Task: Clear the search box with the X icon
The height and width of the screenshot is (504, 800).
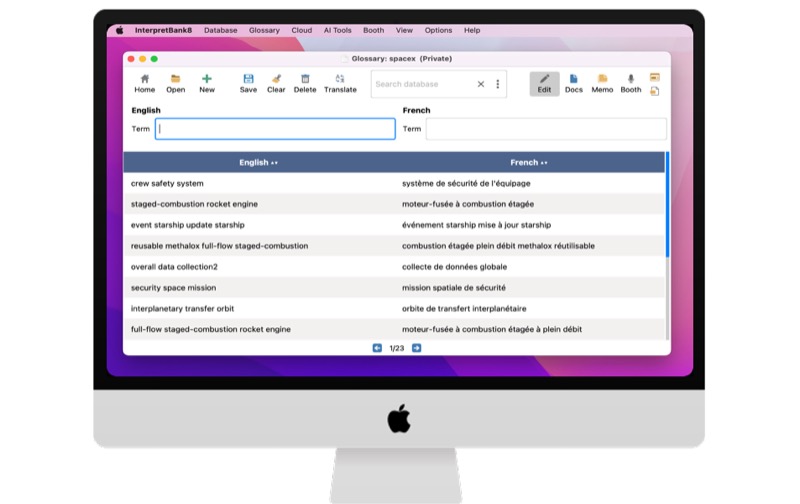Action: [x=481, y=84]
